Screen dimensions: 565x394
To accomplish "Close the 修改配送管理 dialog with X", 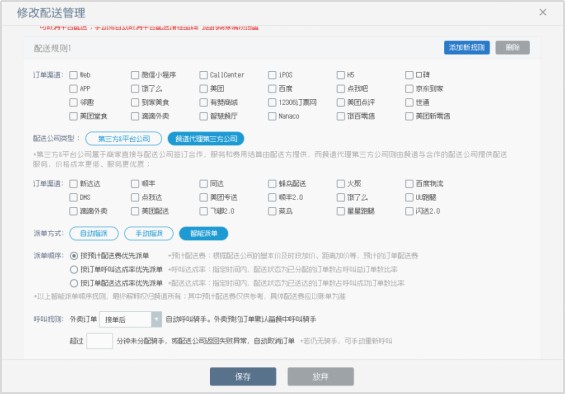I will (543, 12).
